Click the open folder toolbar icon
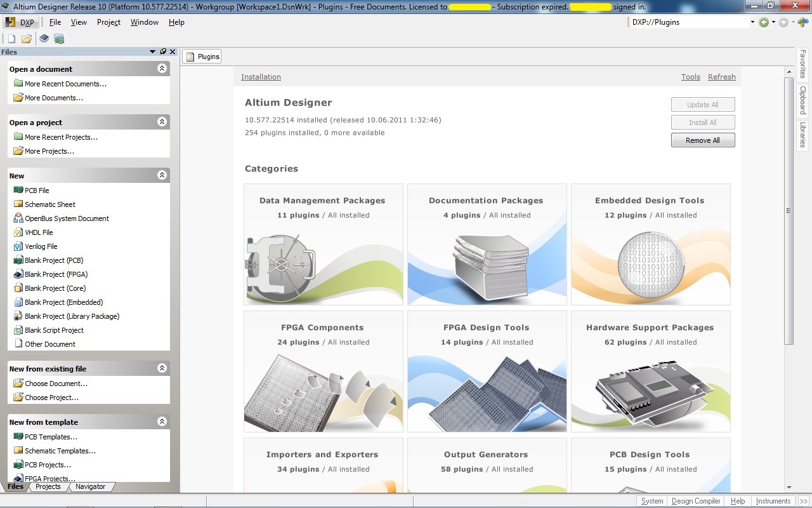Image resolution: width=812 pixels, height=508 pixels. pos(27,39)
